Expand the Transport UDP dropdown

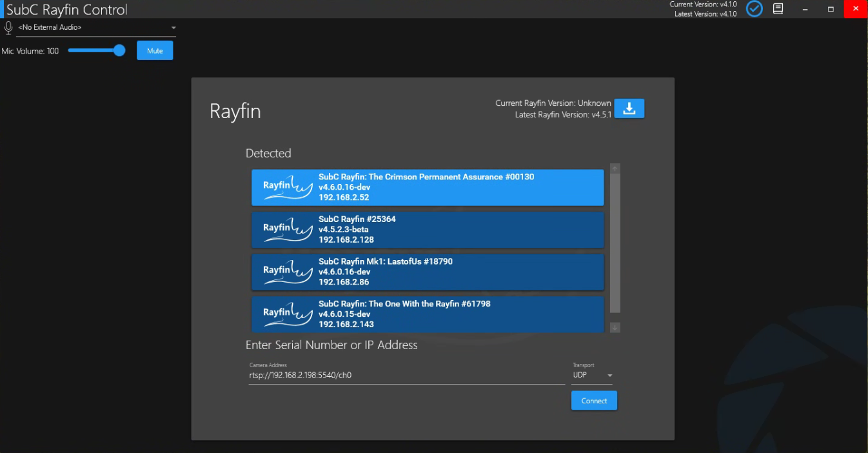tap(592, 375)
